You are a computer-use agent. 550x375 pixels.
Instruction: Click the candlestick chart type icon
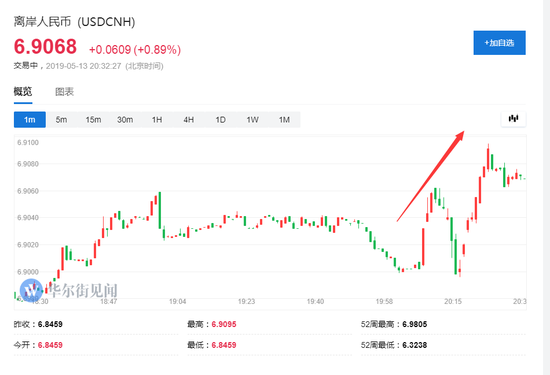[x=513, y=119]
